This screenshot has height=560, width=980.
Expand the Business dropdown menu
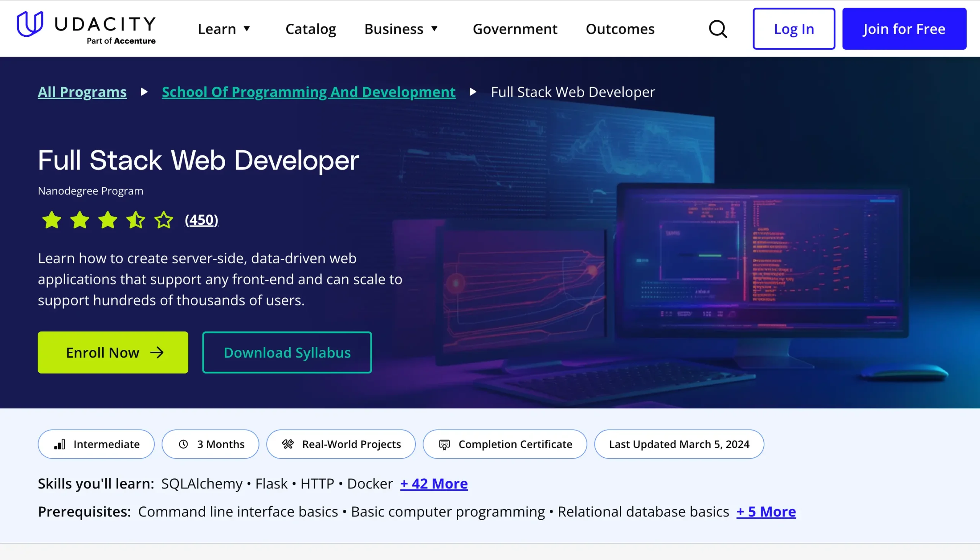point(401,29)
